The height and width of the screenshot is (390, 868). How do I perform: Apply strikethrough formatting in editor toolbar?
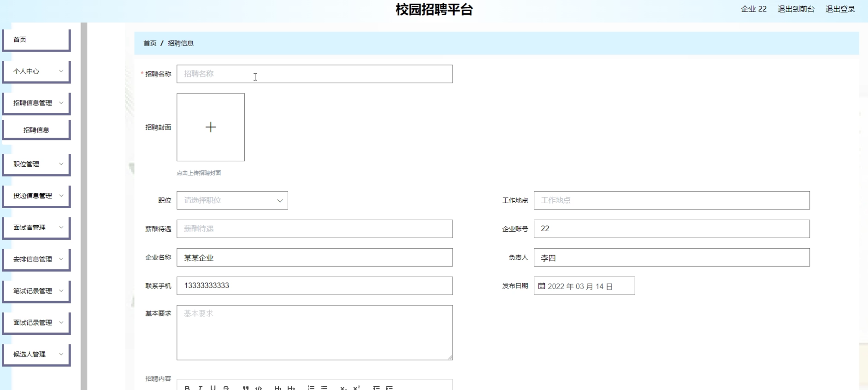[x=226, y=388]
